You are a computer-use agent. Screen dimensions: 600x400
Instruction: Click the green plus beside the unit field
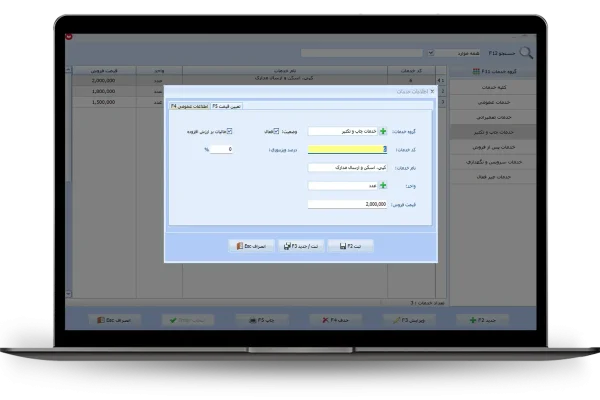tap(383, 186)
